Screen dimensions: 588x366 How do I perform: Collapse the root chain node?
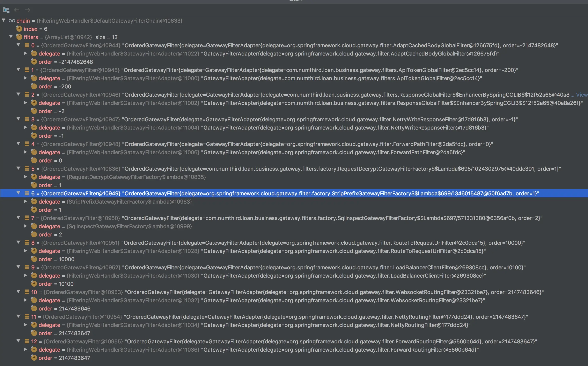pyautogui.click(x=4, y=20)
